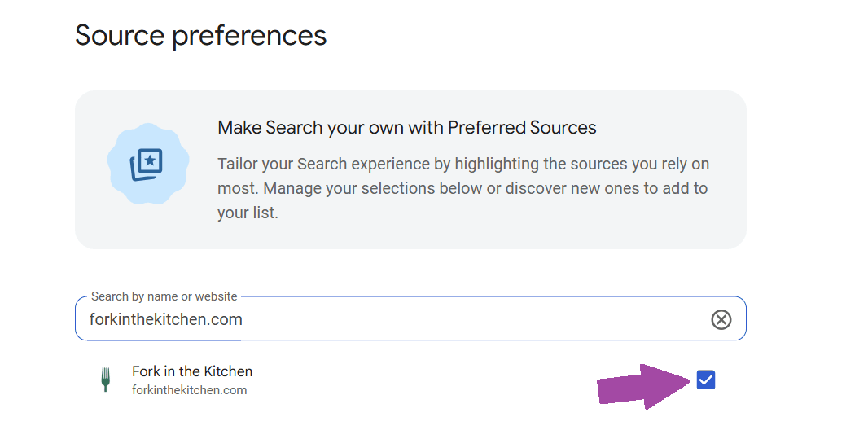Click the Tailor your Search experience description line
868x426 pixels.
(x=463, y=165)
